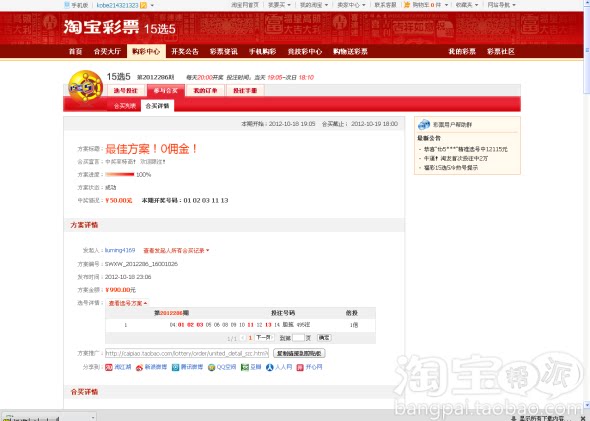Share to Renren icon

(x=269, y=367)
